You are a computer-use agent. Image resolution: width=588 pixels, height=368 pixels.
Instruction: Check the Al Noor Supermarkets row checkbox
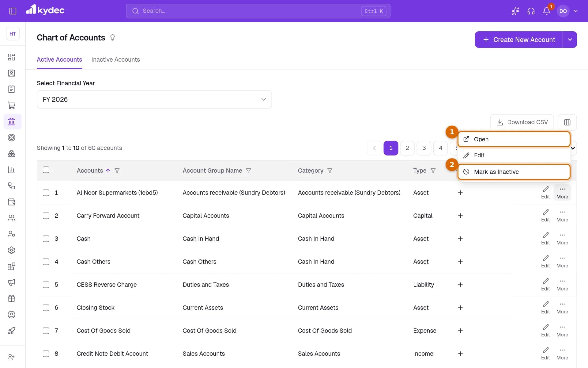[x=46, y=193]
